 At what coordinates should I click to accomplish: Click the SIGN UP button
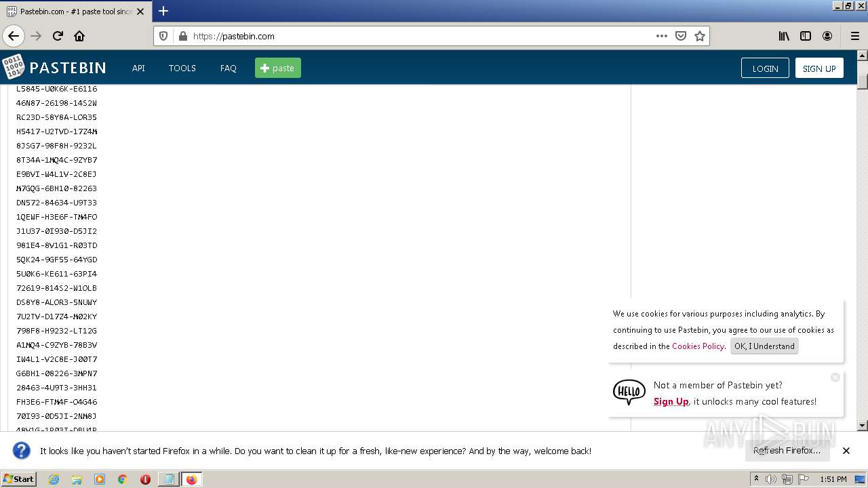click(x=819, y=68)
